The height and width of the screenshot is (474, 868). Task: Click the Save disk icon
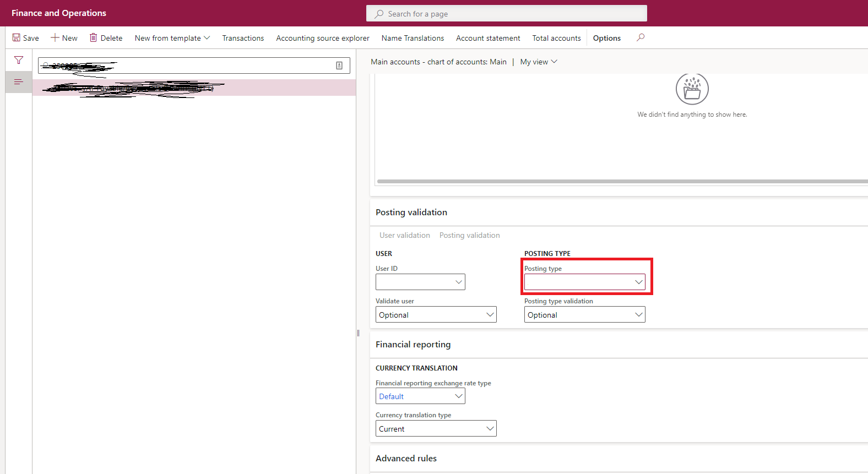tap(17, 38)
